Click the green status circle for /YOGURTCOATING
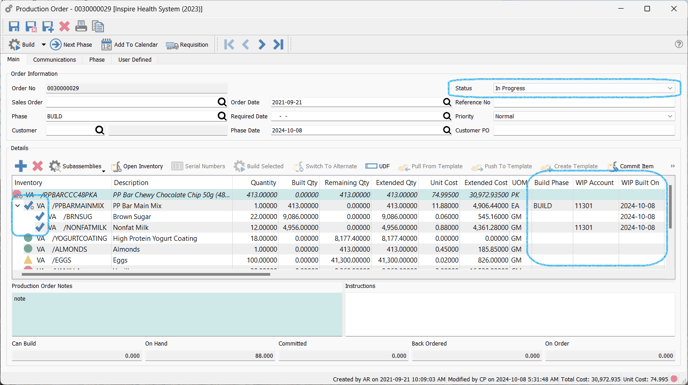 (x=28, y=238)
